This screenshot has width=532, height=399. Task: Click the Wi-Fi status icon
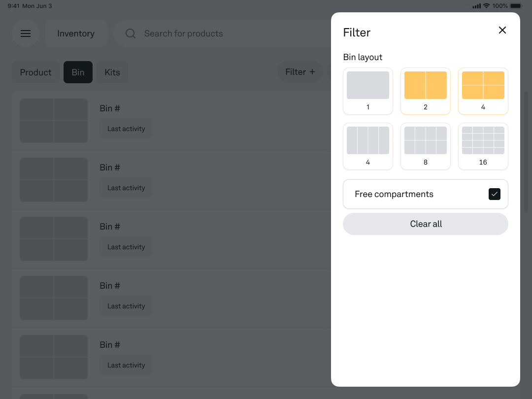point(486,6)
